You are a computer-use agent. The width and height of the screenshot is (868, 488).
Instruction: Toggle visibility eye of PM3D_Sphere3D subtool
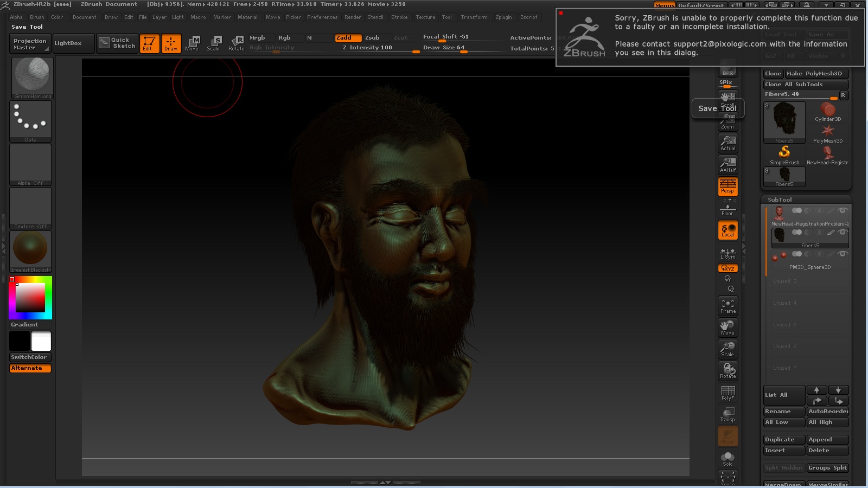pos(843,254)
